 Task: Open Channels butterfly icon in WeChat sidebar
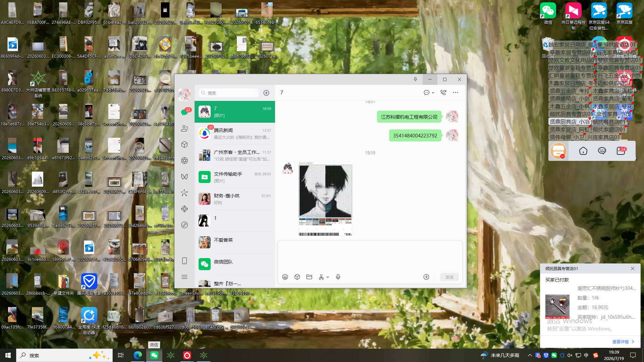184,177
